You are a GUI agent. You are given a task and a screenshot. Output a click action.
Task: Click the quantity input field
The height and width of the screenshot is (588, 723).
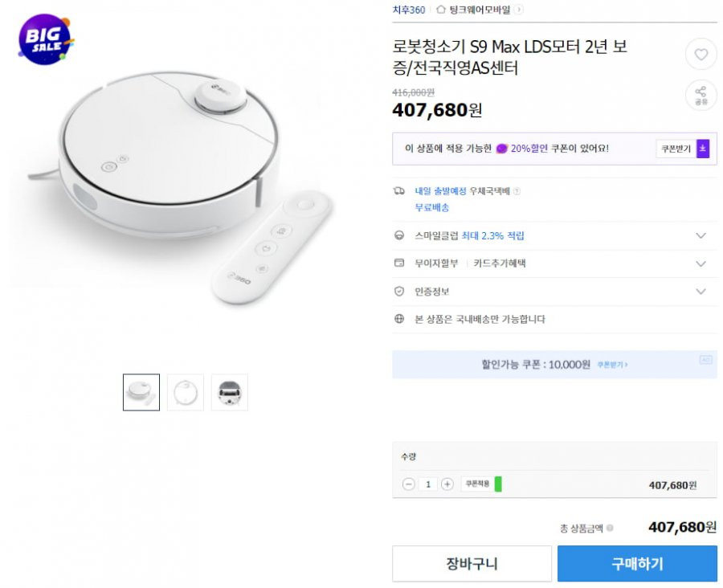point(428,484)
